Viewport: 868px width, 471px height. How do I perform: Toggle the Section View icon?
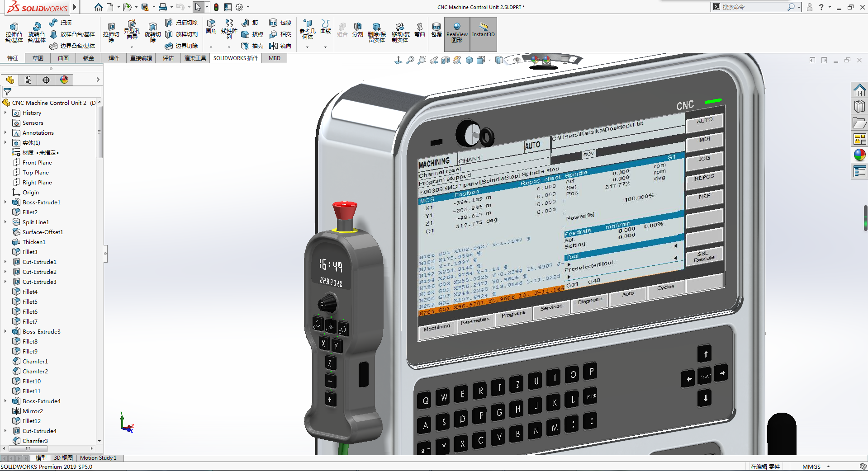446,60
